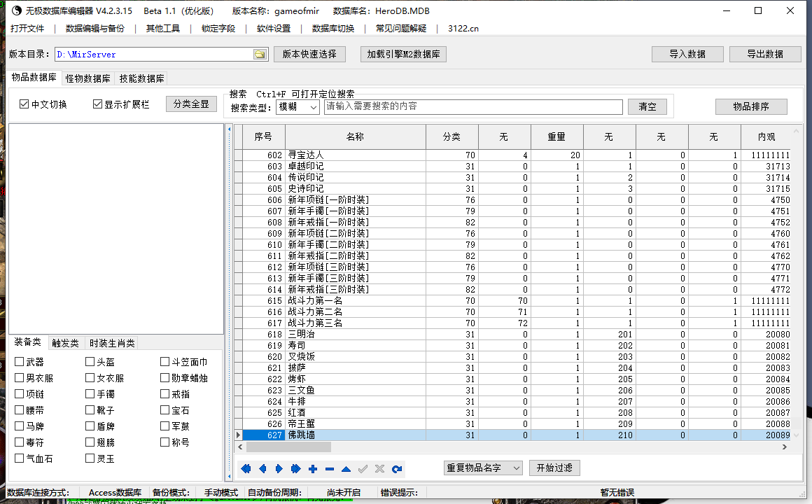The image size is (812, 504).
Task: Open the 常见问题解疑 menu
Action: [401, 29]
